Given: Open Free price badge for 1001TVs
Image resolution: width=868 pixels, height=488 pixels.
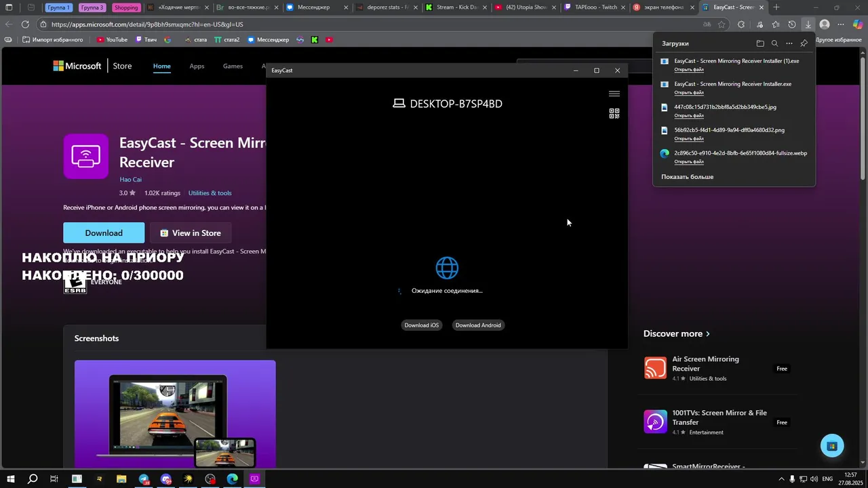Looking at the screenshot, I should click(782, 422).
